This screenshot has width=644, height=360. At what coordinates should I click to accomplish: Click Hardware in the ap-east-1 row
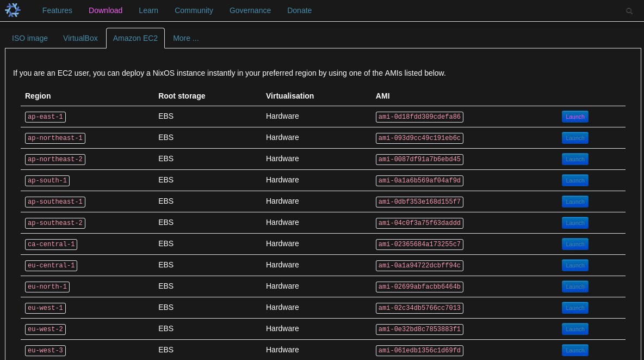[282, 117]
